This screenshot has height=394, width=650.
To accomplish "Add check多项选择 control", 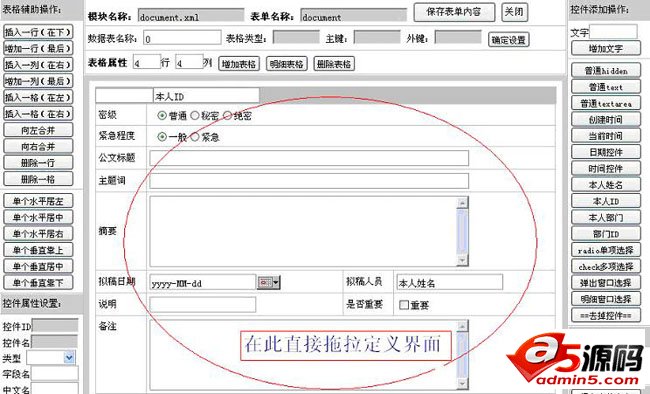I will pos(606,266).
